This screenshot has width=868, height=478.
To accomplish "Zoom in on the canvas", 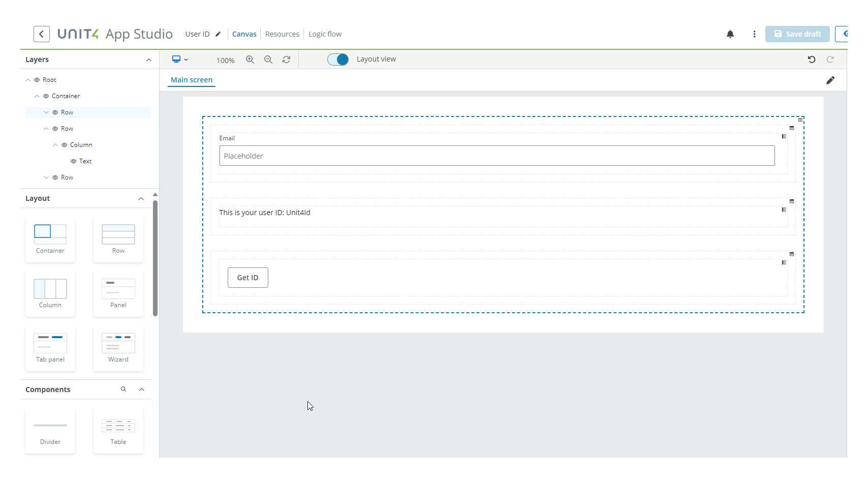I will (x=250, y=59).
